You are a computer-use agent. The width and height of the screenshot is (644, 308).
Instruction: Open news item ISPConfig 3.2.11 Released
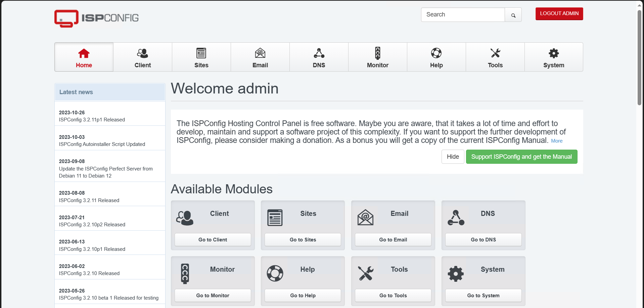(89, 200)
